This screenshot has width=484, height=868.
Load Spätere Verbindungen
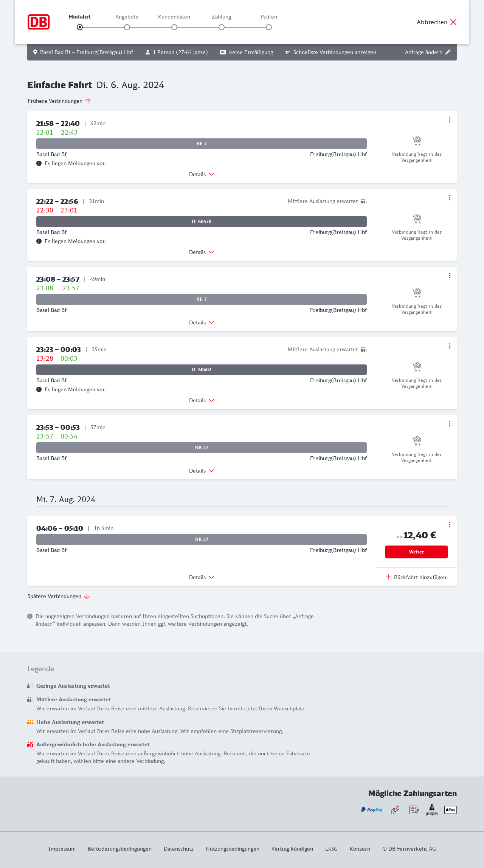coord(59,596)
